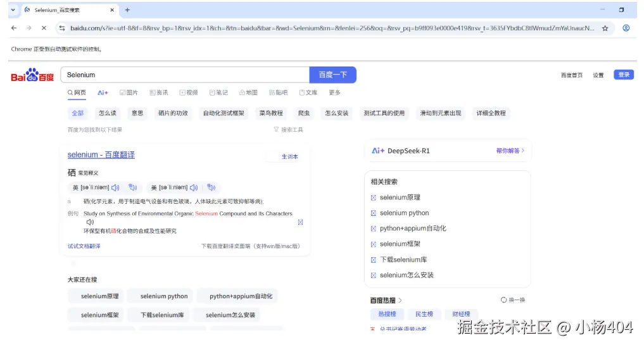Select the 网页 tab

click(x=77, y=92)
